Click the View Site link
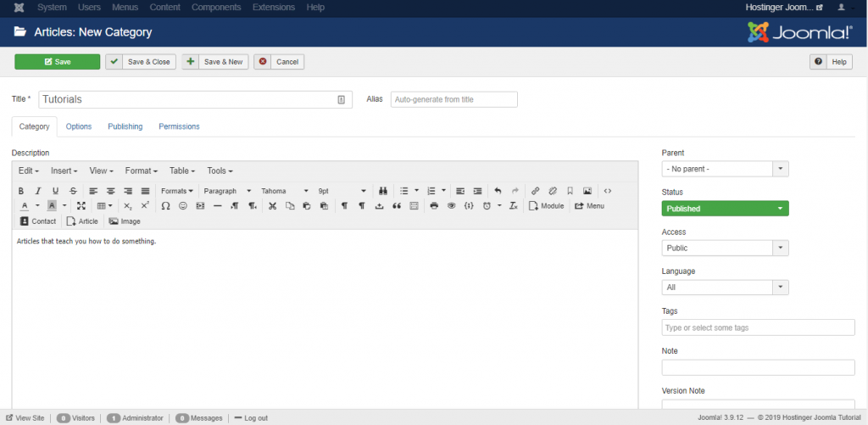This screenshot has height=425, width=868. (x=25, y=418)
